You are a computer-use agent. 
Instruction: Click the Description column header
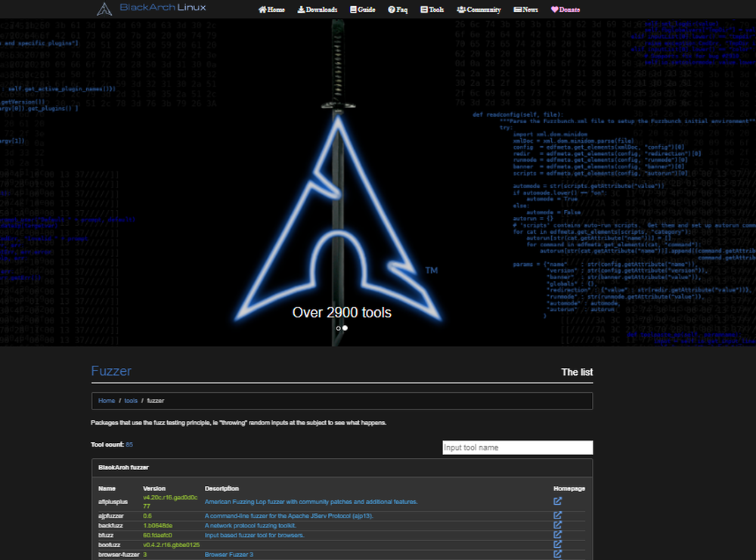tap(222, 488)
